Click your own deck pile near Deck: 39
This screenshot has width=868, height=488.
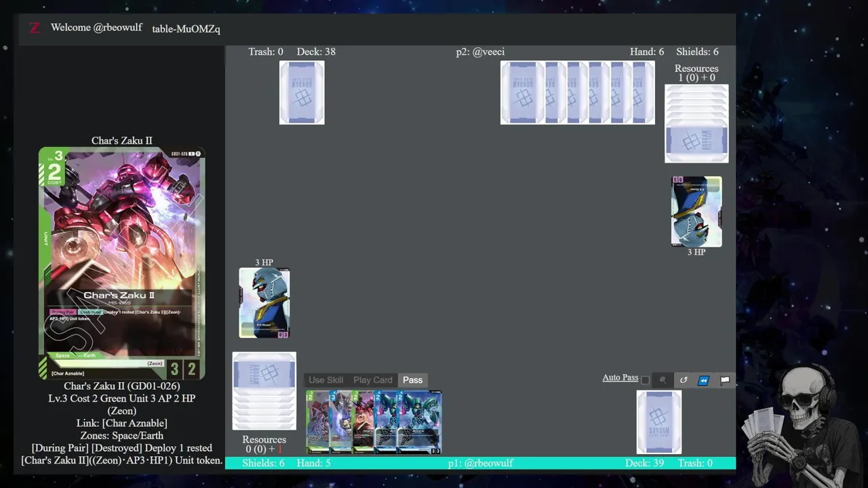pyautogui.click(x=659, y=422)
